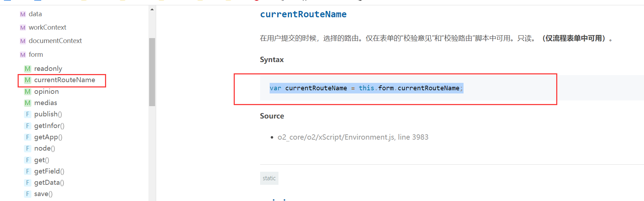Open the getData() function entry
The height and width of the screenshot is (201, 644).
[49, 183]
